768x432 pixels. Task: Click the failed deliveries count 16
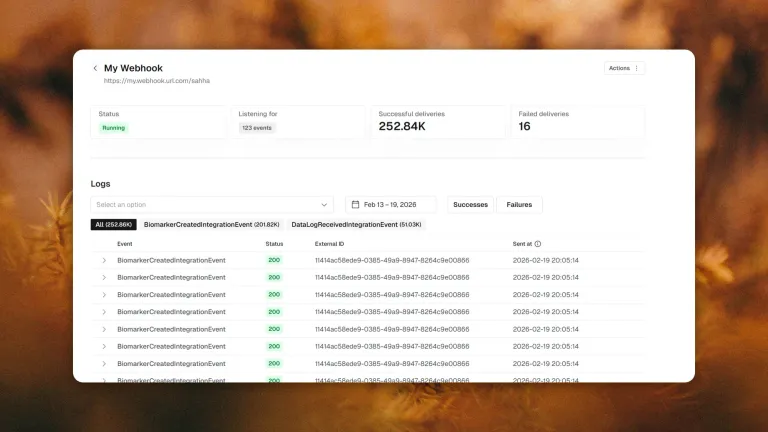point(524,126)
